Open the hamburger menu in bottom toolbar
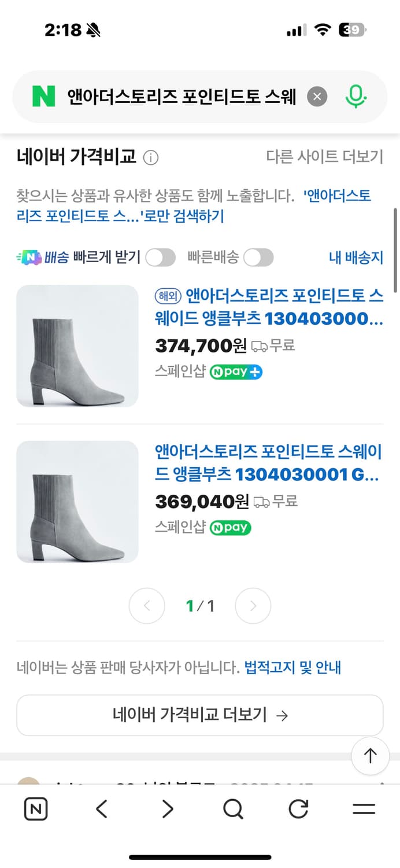 (364, 810)
